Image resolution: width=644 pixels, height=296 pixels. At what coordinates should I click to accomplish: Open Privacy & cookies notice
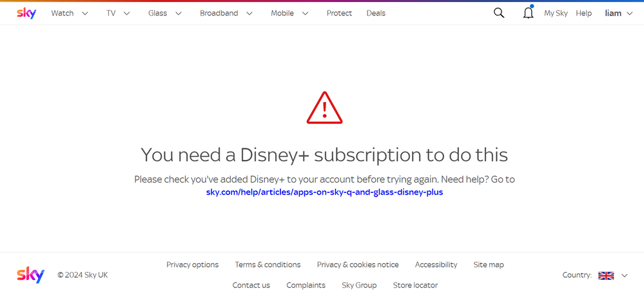pyautogui.click(x=358, y=265)
